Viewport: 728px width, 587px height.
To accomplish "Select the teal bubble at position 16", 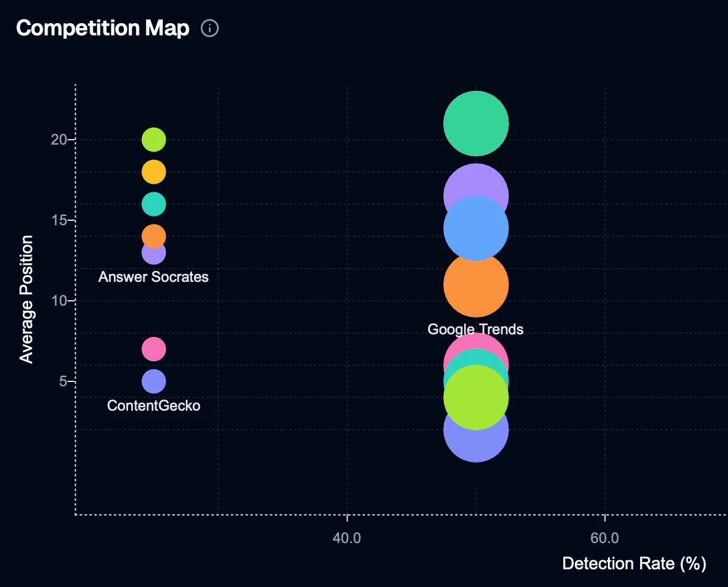I will (153, 204).
